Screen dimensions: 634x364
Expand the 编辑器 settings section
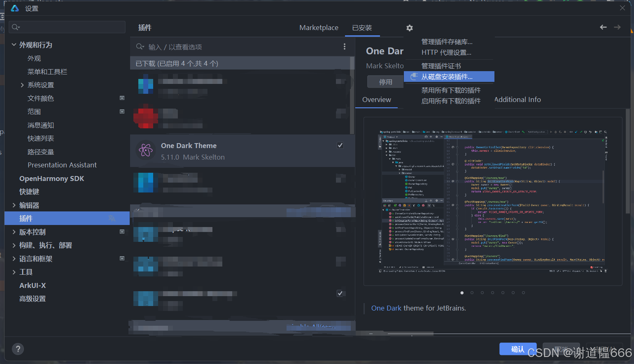14,205
